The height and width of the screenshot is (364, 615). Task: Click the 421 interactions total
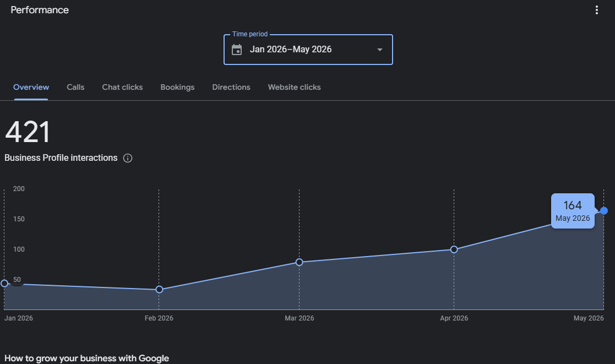[28, 132]
